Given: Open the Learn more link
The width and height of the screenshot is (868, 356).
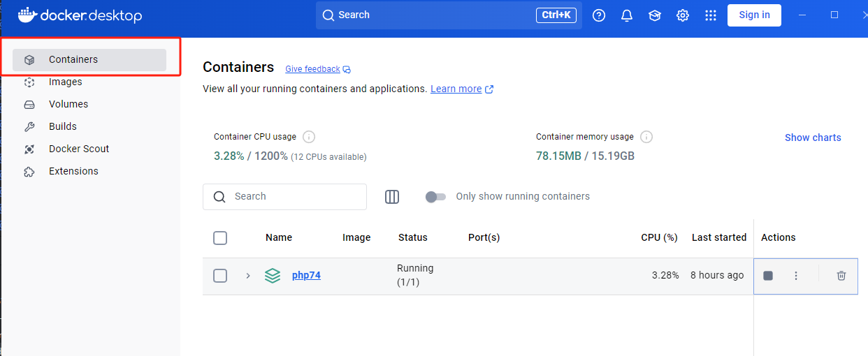Looking at the screenshot, I should tap(456, 89).
